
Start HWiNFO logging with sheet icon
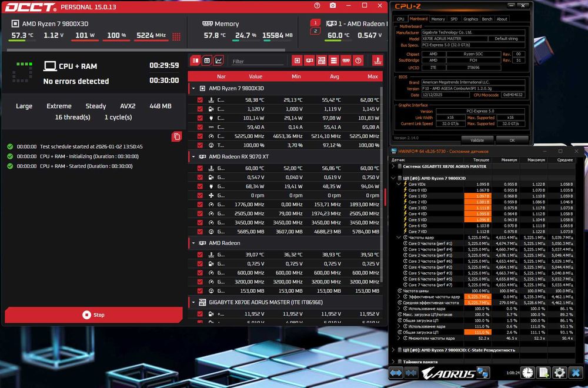coord(543,373)
